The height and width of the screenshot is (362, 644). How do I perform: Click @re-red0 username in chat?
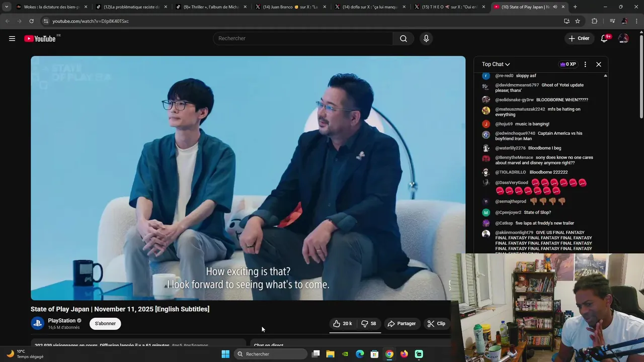tap(504, 76)
